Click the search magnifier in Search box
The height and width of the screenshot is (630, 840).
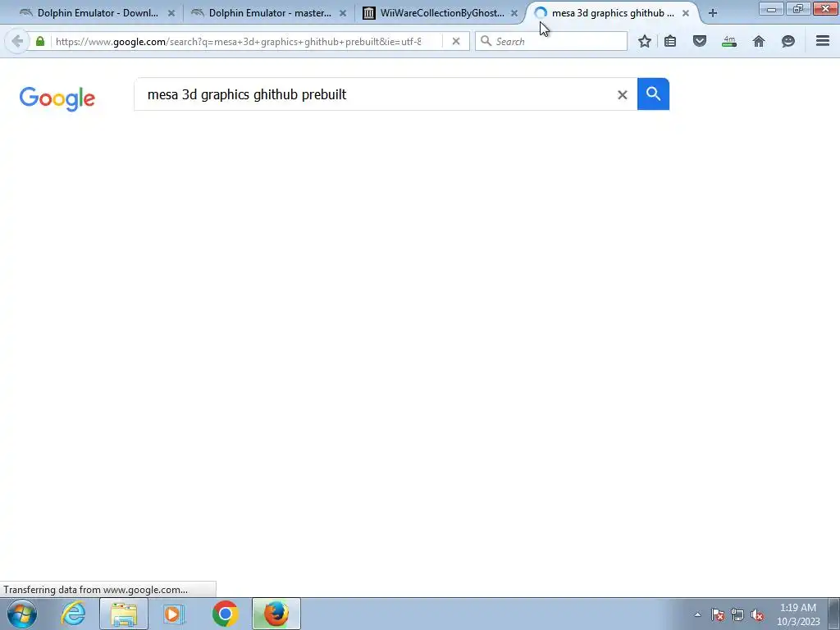pos(486,41)
